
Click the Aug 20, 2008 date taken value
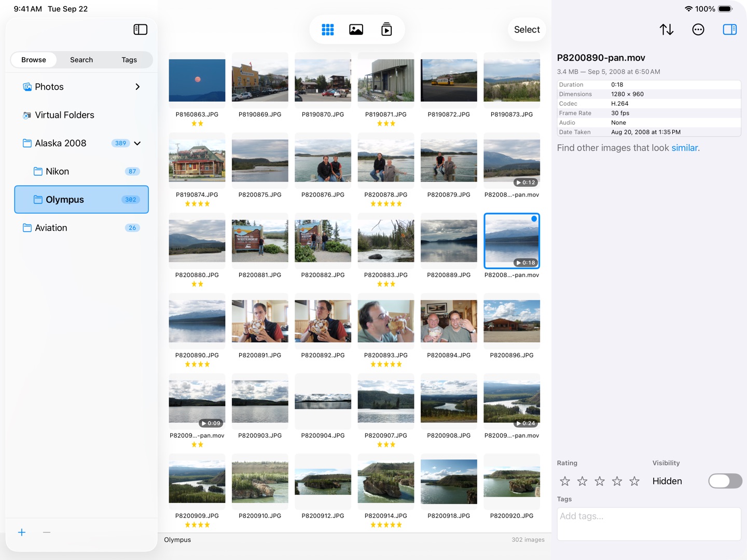coord(646,132)
